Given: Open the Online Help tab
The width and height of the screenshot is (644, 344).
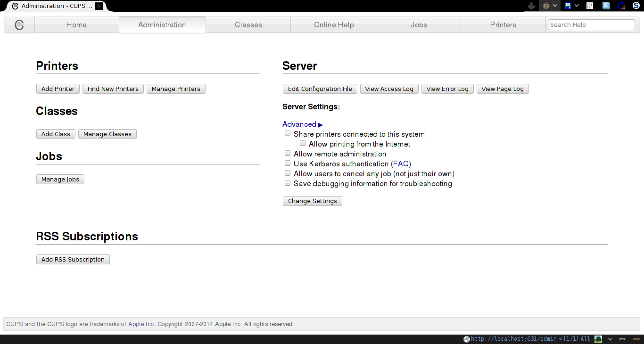Looking at the screenshot, I should coord(334,25).
